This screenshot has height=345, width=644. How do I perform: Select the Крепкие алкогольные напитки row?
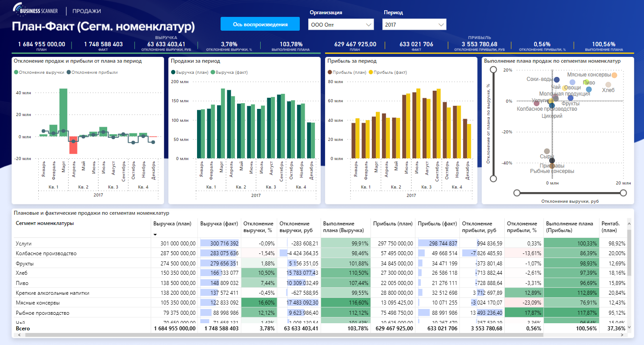320,293
